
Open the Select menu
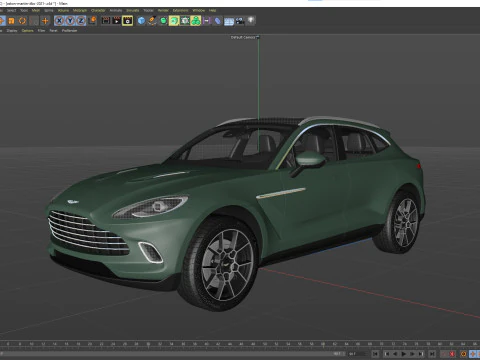[x=11, y=10]
